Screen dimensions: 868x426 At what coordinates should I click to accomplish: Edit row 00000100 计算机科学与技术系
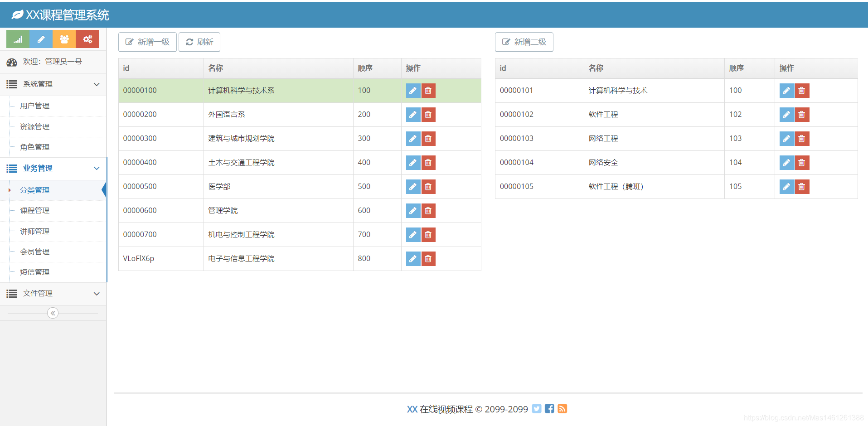pyautogui.click(x=413, y=91)
